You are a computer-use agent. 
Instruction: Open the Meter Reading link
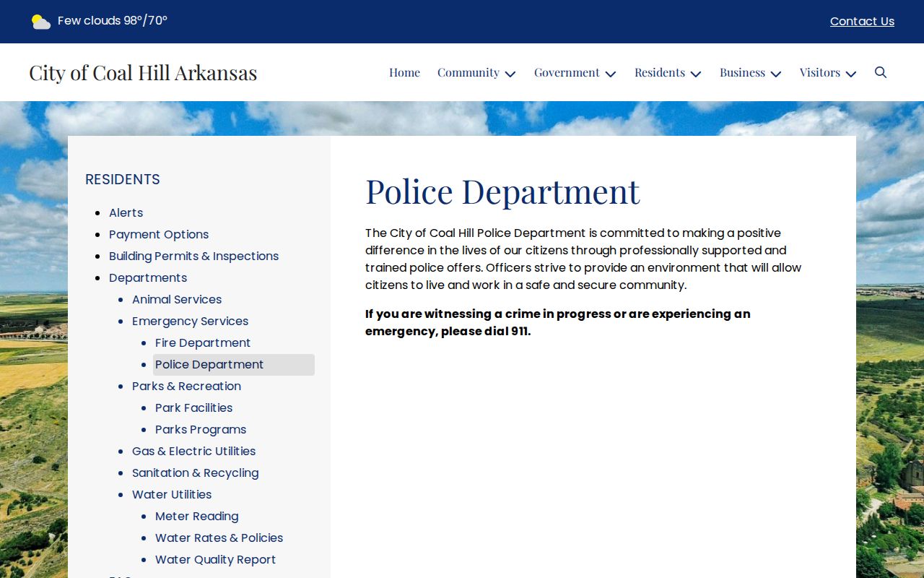click(x=196, y=516)
